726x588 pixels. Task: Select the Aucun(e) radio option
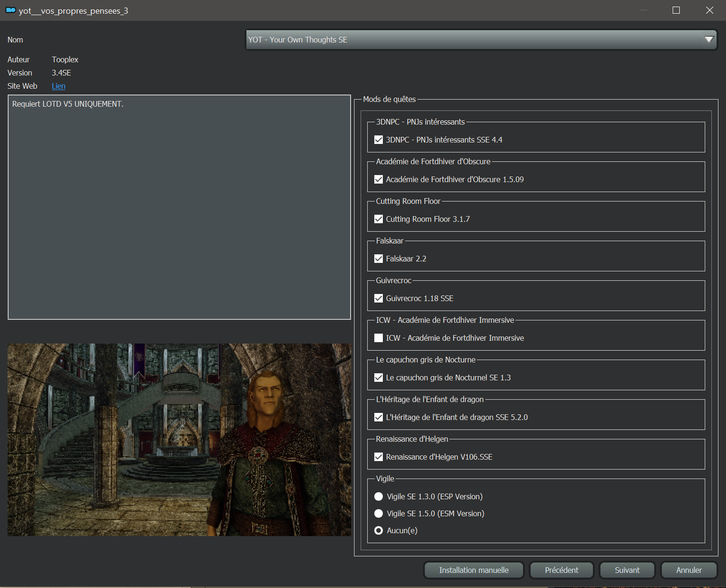[378, 530]
